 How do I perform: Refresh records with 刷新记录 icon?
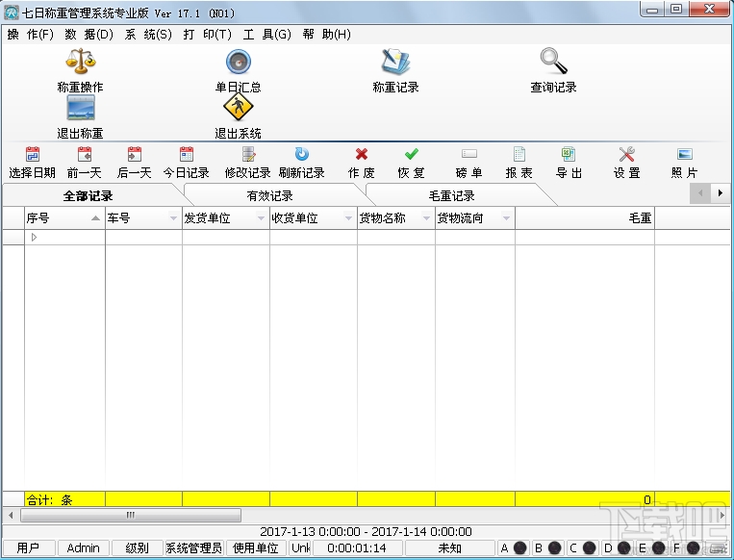pyautogui.click(x=301, y=154)
